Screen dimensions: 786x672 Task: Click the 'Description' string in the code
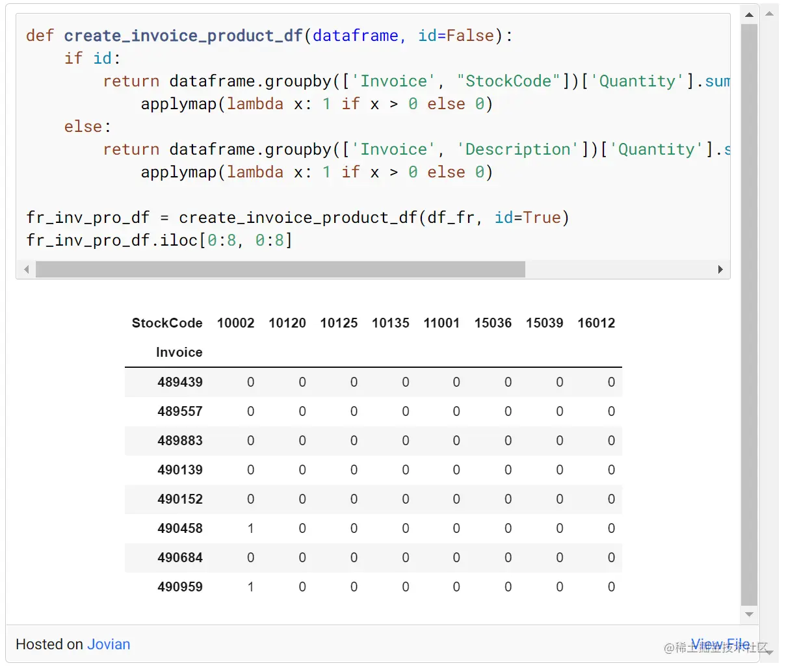[518, 149]
